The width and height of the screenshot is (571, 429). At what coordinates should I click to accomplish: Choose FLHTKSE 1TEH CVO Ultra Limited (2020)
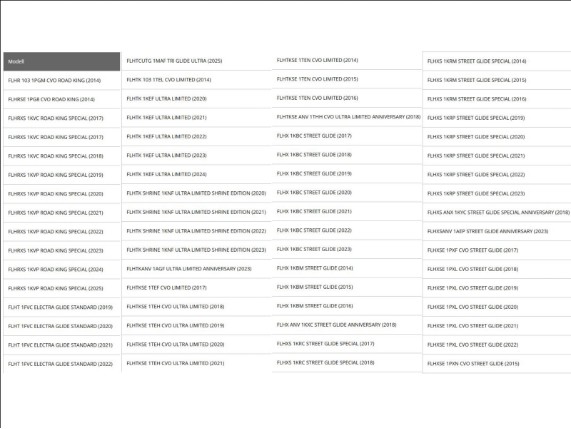pyautogui.click(x=176, y=345)
